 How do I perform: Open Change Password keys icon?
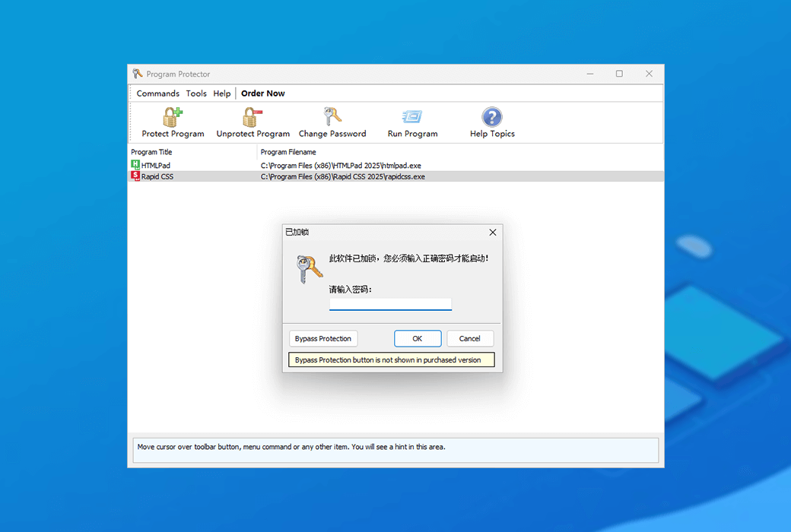(x=332, y=117)
